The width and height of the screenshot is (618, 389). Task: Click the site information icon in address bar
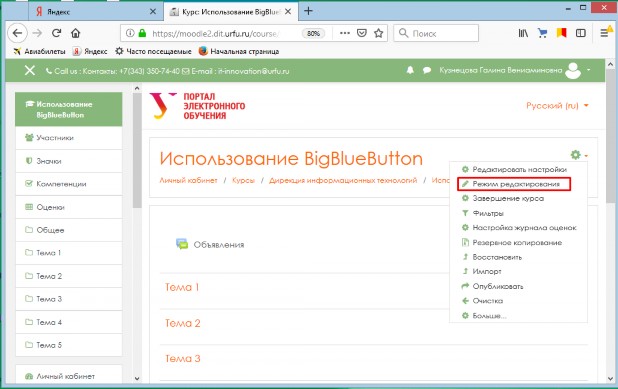pos(130,33)
